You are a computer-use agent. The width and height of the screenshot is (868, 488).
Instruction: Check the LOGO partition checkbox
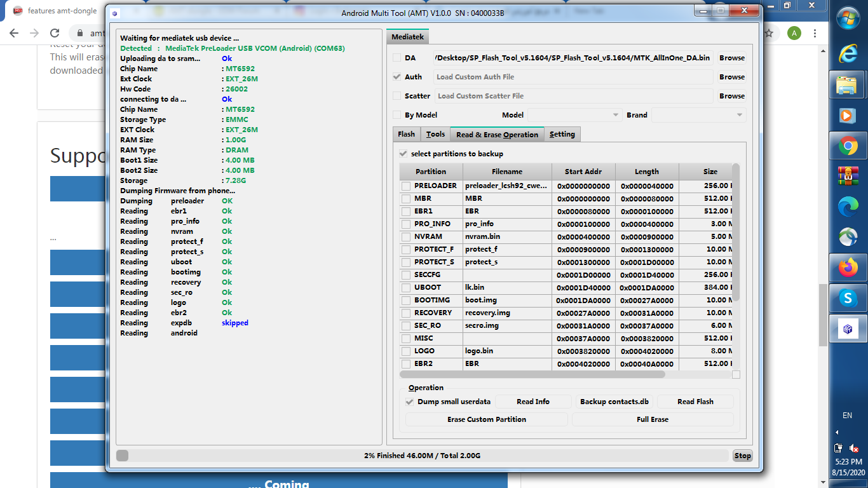tap(405, 351)
